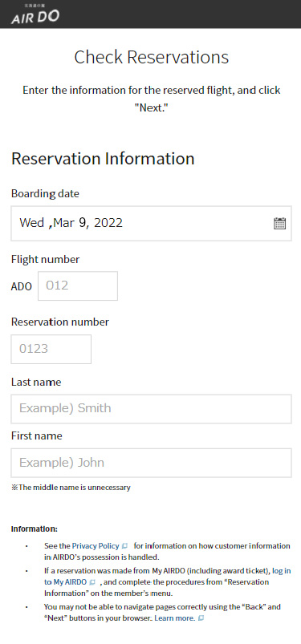The image size is (301, 644).
Task: Open the calendar picker icon
Action: coord(279,224)
